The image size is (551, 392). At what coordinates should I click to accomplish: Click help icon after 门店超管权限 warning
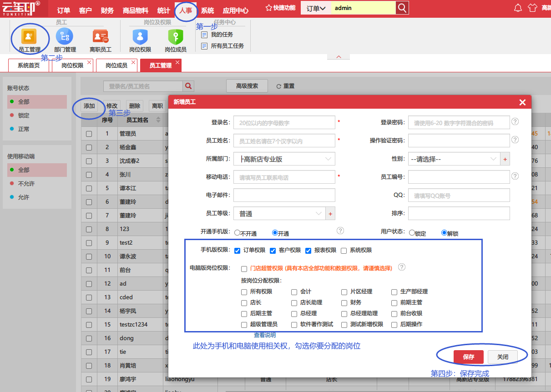(402, 267)
